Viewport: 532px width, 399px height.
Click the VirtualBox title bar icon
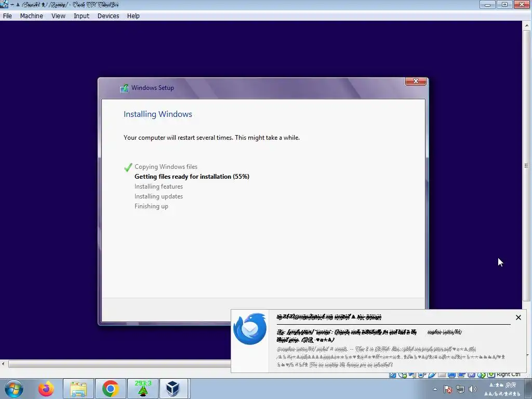pyautogui.click(x=4, y=4)
